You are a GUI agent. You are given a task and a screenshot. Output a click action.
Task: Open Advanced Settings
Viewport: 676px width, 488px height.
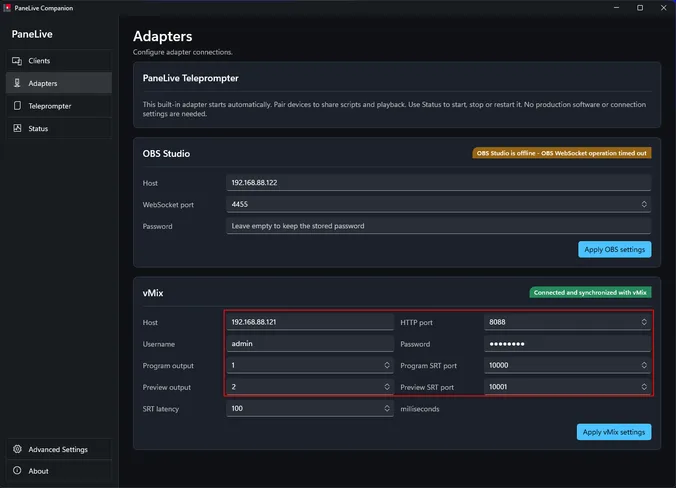pyautogui.click(x=59, y=449)
